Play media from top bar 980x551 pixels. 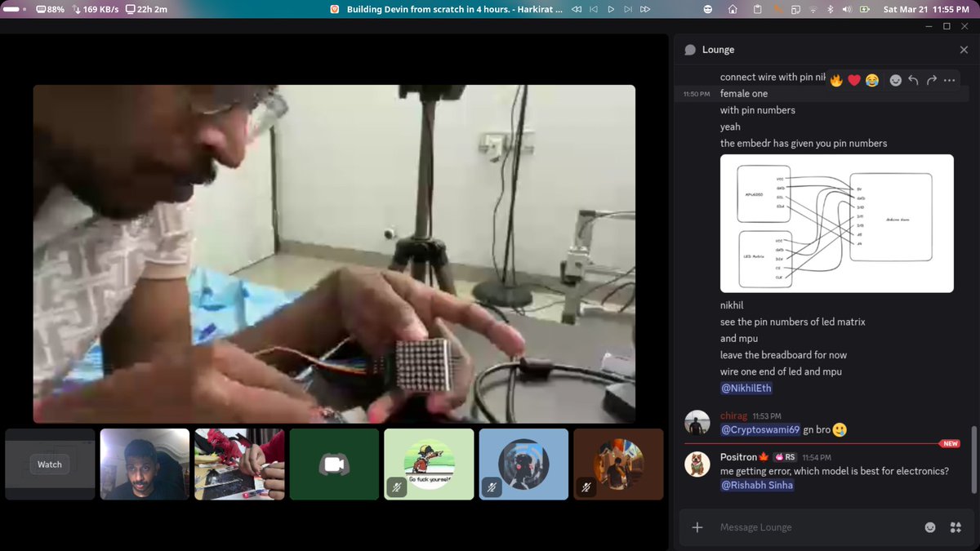611,10
